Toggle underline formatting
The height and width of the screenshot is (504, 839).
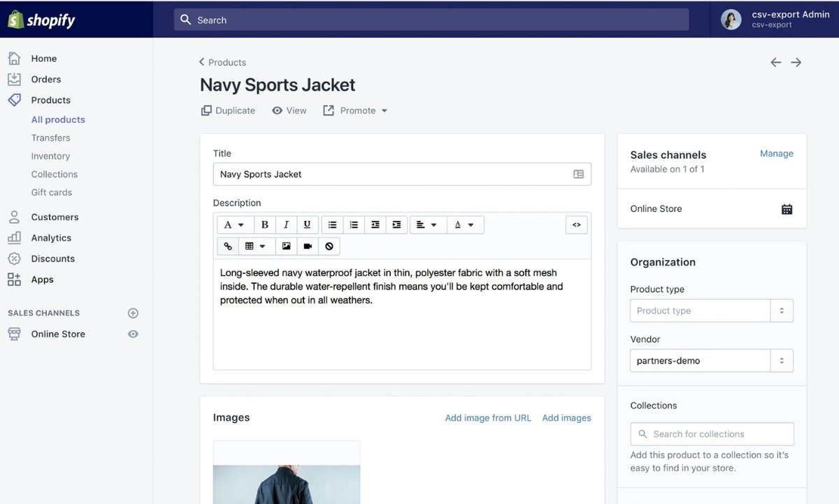click(307, 225)
